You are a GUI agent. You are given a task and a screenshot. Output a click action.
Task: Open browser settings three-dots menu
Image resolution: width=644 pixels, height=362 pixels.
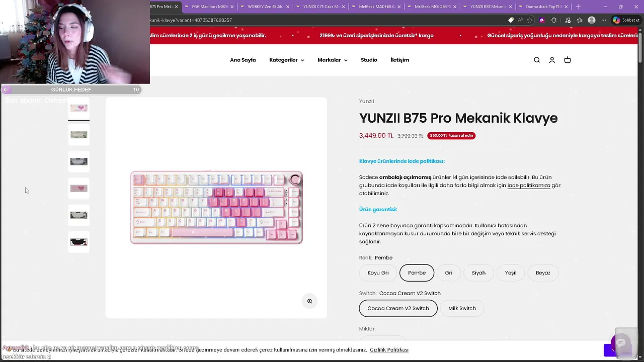tap(604, 20)
